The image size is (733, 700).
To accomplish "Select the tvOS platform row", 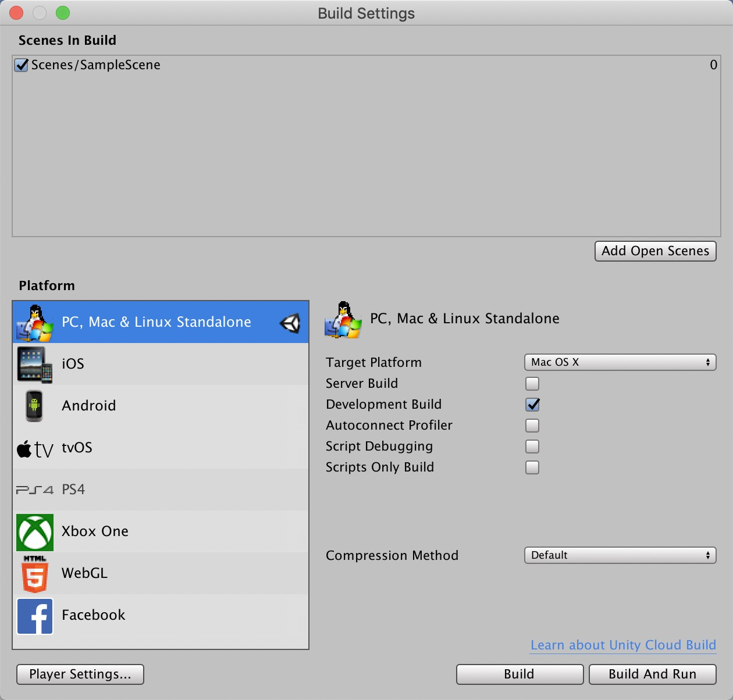I will tap(161, 448).
